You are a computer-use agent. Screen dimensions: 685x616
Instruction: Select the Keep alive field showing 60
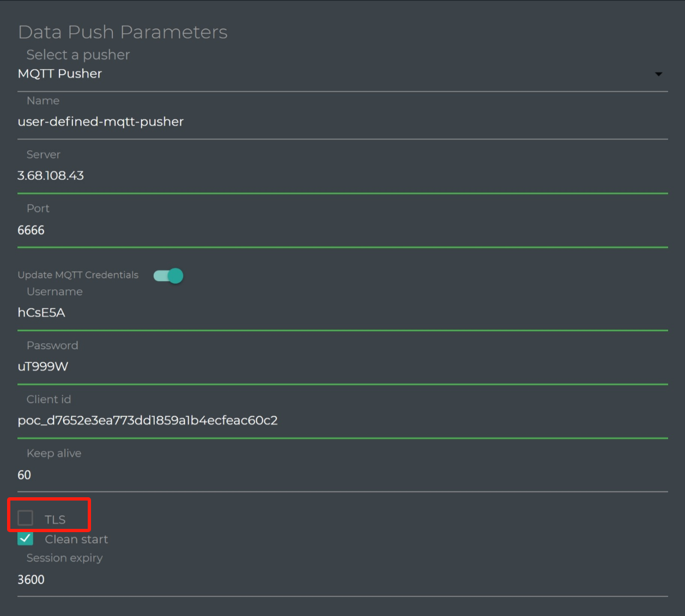[x=218, y=475]
